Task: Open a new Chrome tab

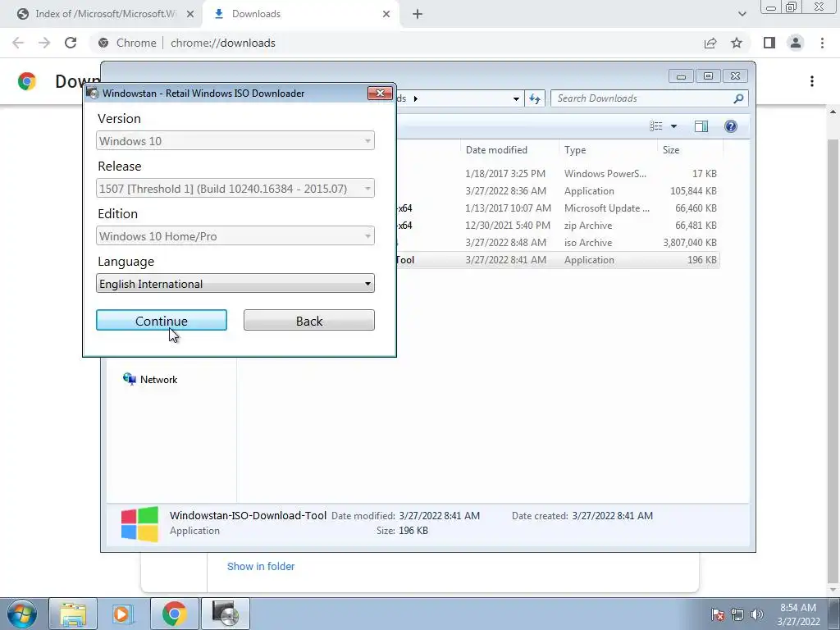Action: click(x=418, y=15)
